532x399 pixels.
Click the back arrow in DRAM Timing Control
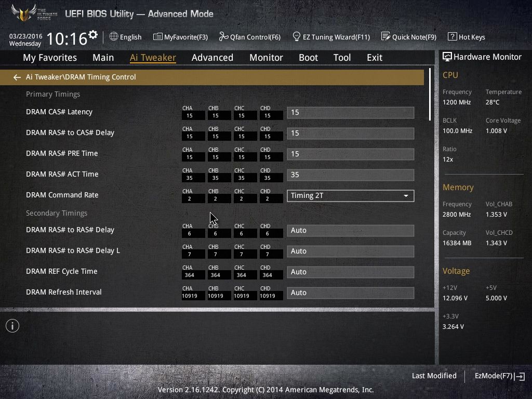pyautogui.click(x=17, y=77)
